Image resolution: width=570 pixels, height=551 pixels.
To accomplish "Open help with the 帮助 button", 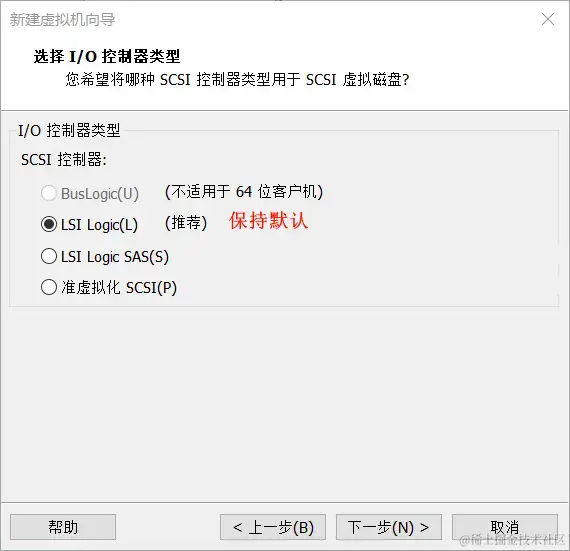I will [x=63, y=527].
